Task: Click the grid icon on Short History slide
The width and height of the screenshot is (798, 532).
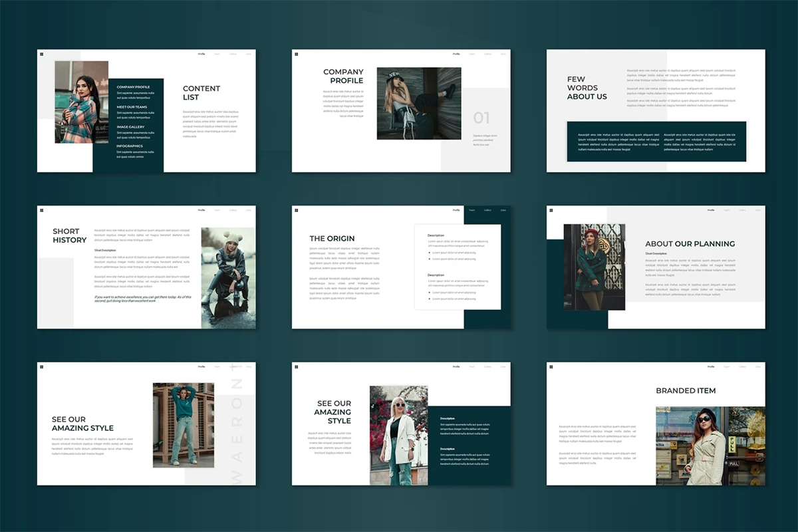Action: pos(41,210)
